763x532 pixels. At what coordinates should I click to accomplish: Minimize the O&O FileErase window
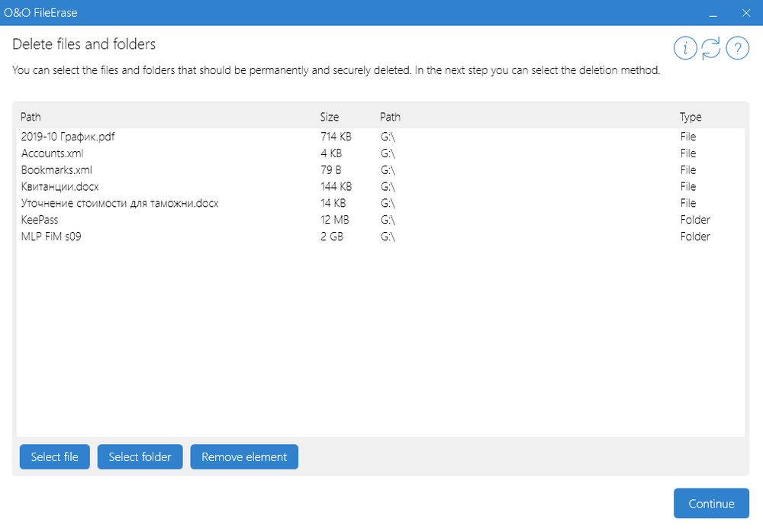(x=712, y=13)
